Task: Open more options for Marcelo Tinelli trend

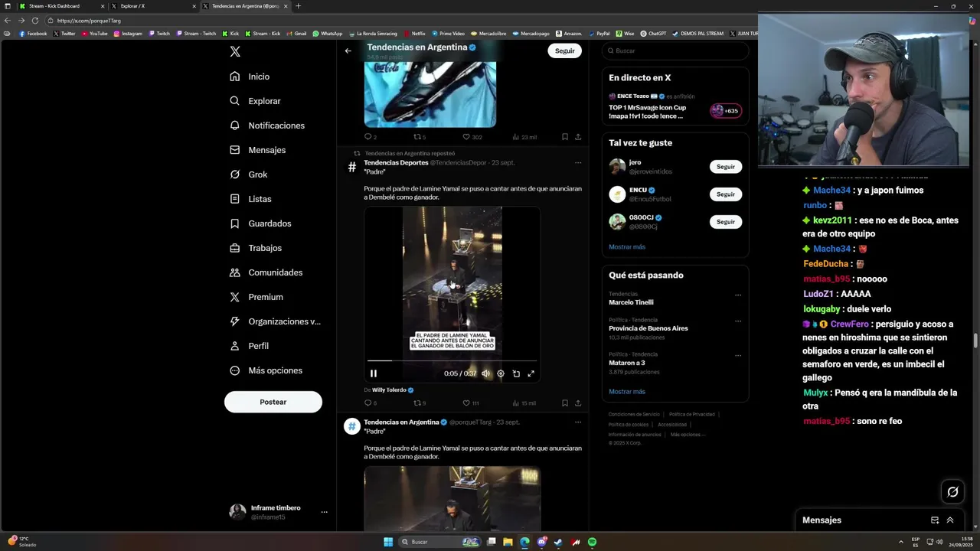Action: tap(738, 295)
